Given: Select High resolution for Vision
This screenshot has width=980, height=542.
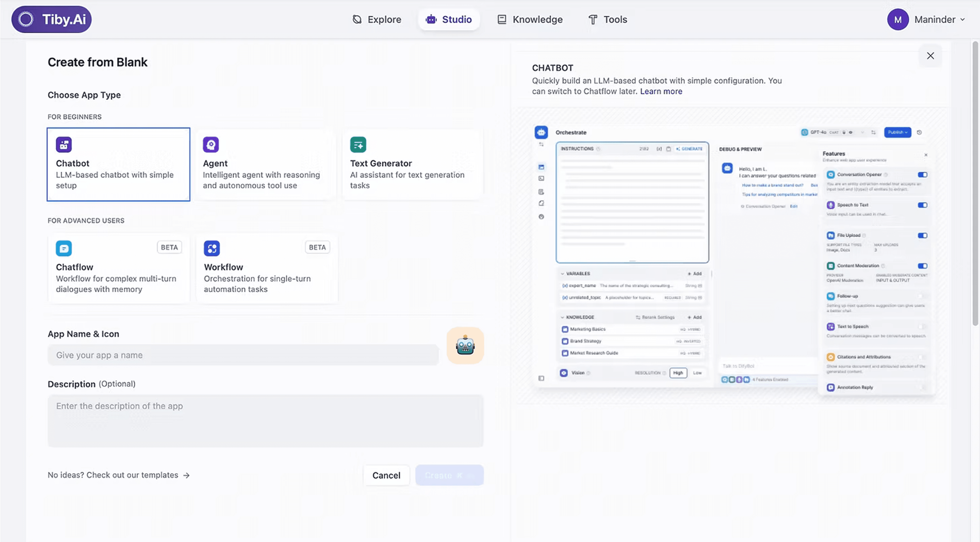Looking at the screenshot, I should 678,373.
